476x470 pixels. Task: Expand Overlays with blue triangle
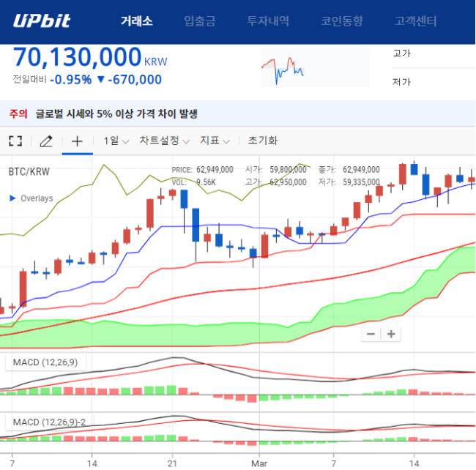(x=12, y=198)
